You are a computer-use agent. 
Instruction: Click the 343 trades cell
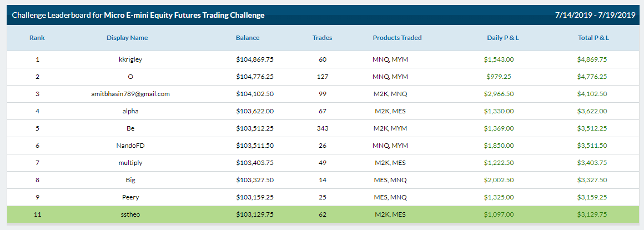(323, 128)
